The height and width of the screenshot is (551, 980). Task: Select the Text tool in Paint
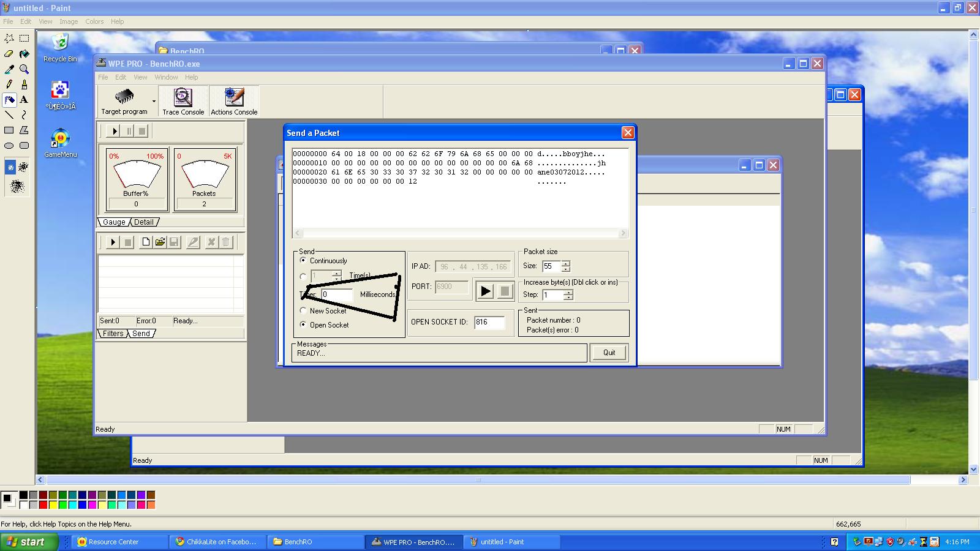24,100
